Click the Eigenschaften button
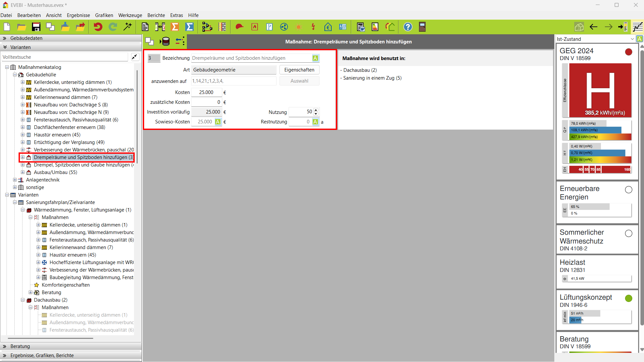Screen dimensions: 644x362 click(299, 70)
